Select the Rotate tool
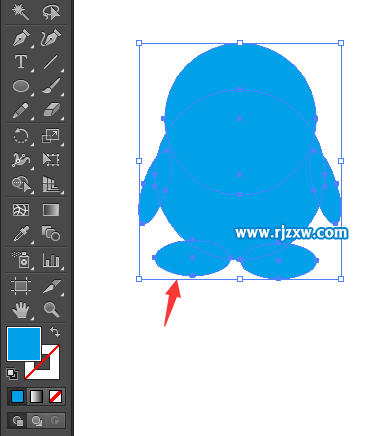The width and height of the screenshot is (384, 436). tap(21, 136)
